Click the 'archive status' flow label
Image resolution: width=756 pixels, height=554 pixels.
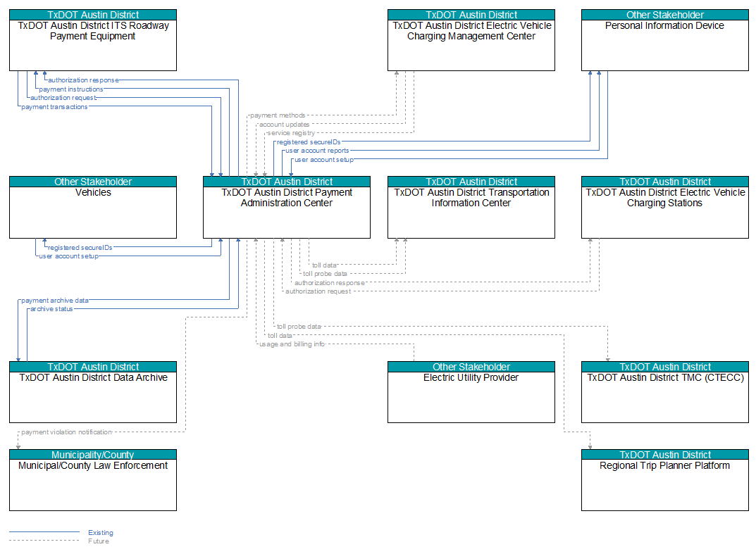coord(51,309)
